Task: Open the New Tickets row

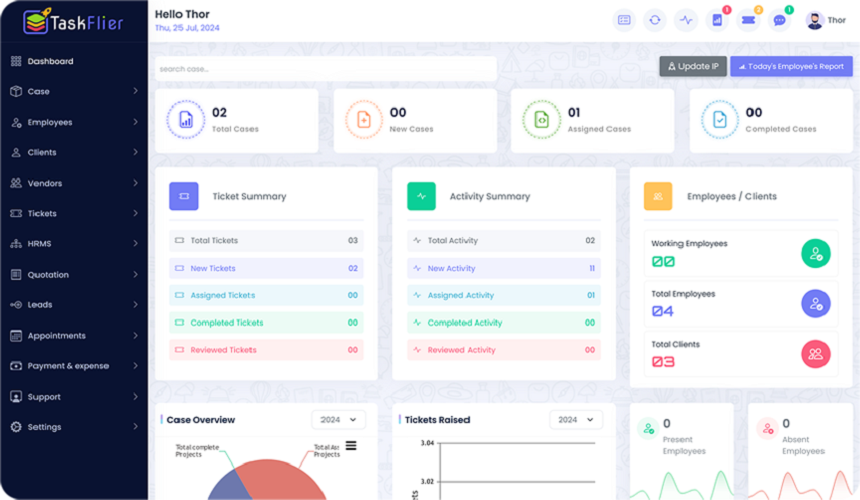Action: [266, 268]
